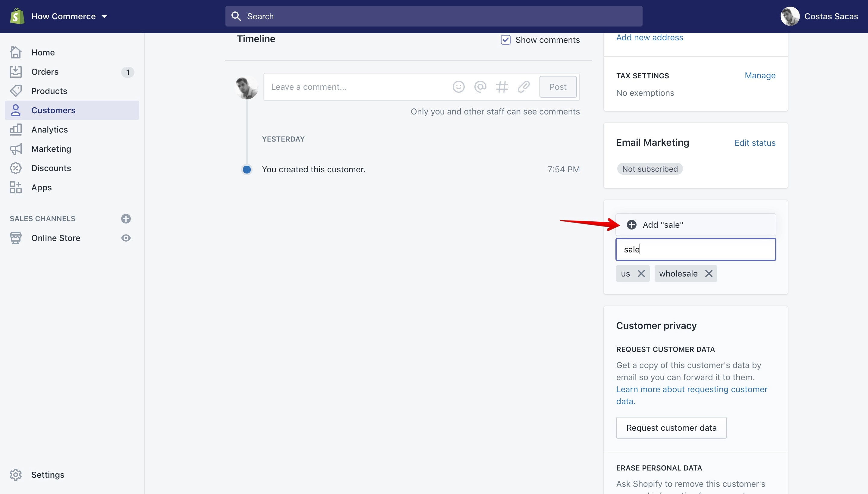Click the No exemptions text
This screenshot has width=868, height=494.
click(x=645, y=93)
